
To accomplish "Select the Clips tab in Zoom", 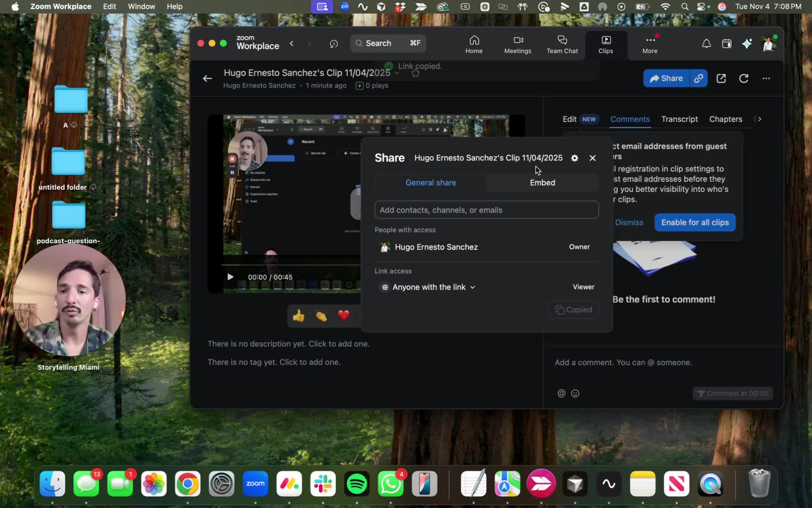I will coord(605,45).
